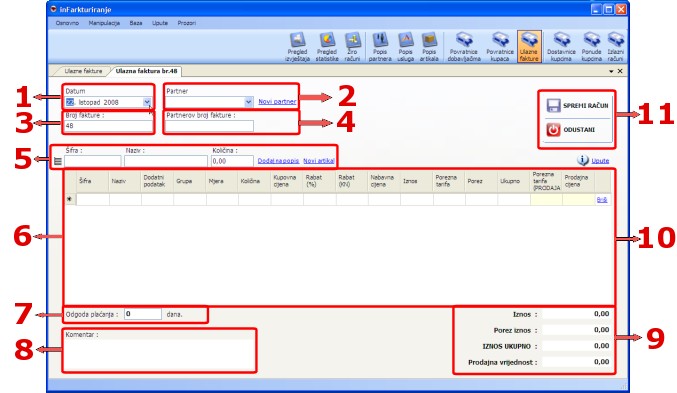The image size is (677, 393).
Task: Switch to the Ulazne fakture tab
Action: (83, 71)
